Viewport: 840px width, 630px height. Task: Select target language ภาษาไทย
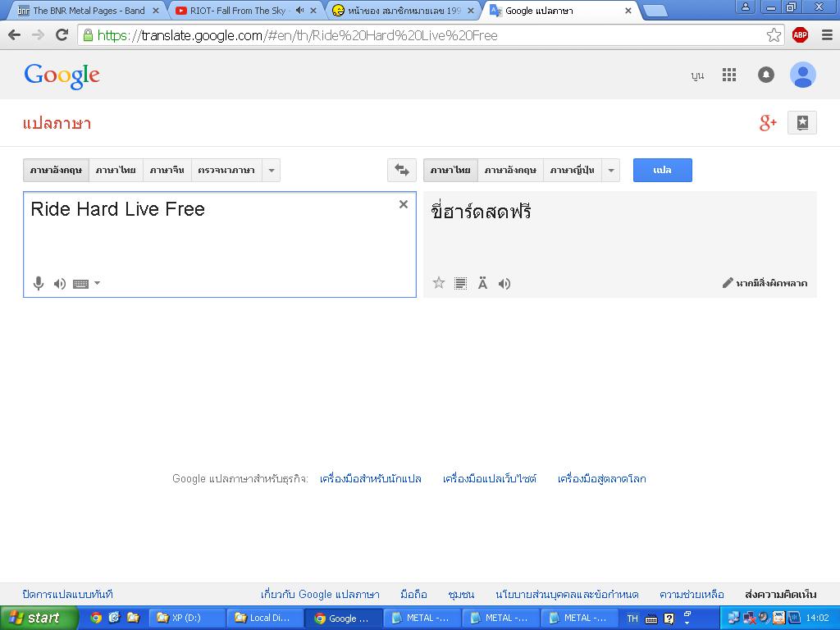450,171
